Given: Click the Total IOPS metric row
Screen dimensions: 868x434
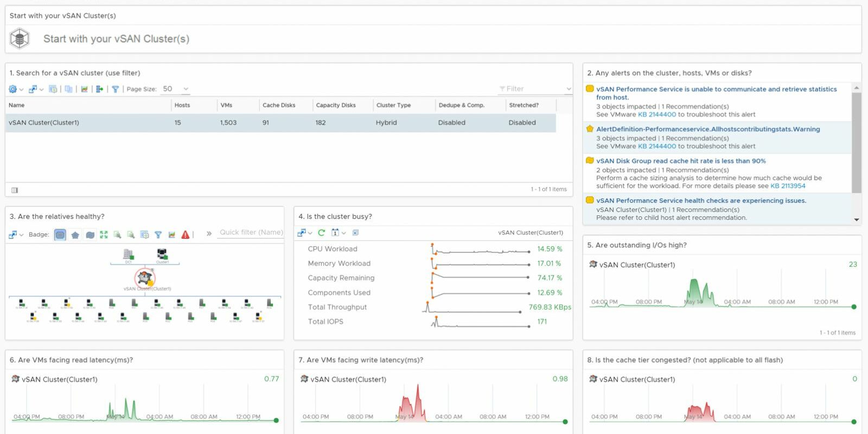Looking at the screenshot, I should coord(435,322).
